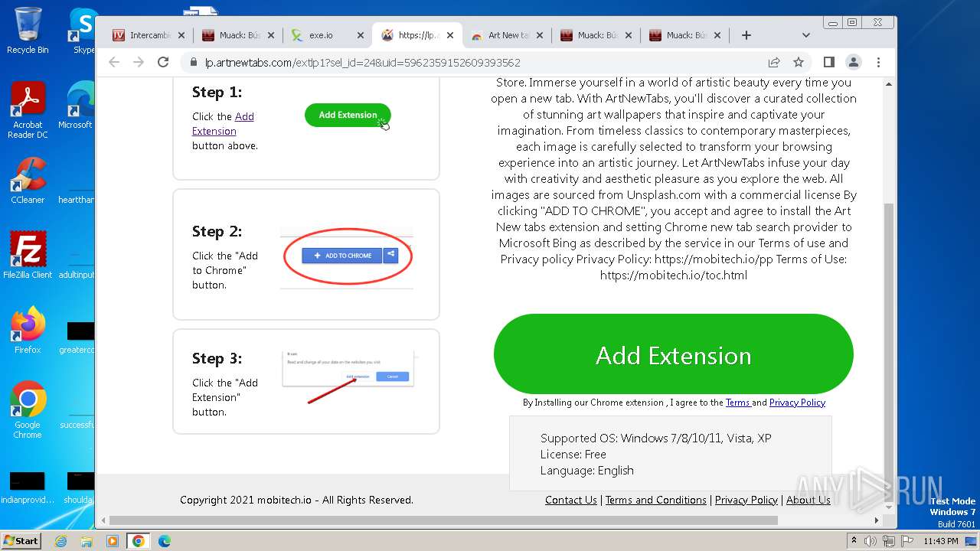
Task: Open the Action Center flag icon
Action: [x=906, y=541]
